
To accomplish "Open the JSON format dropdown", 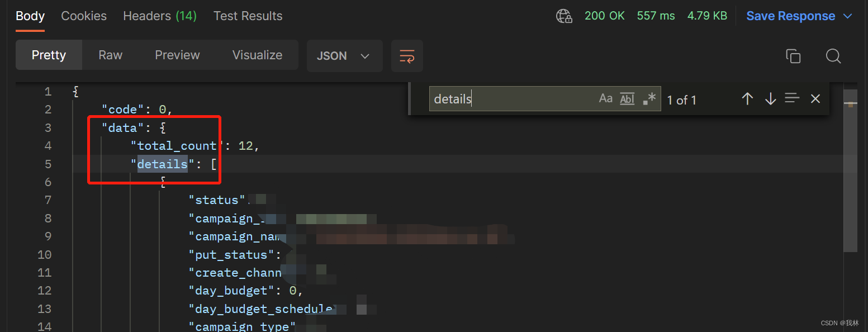I will (344, 56).
